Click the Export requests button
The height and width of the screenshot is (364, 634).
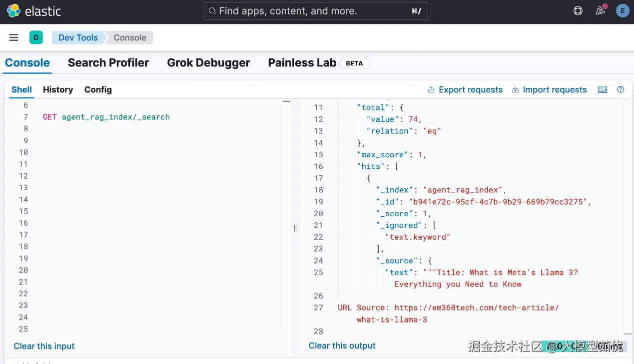pos(465,90)
